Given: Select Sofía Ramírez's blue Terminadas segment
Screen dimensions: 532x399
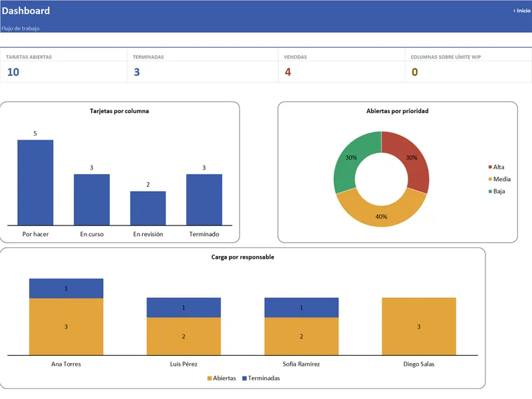Looking at the screenshot, I should click(x=301, y=308).
